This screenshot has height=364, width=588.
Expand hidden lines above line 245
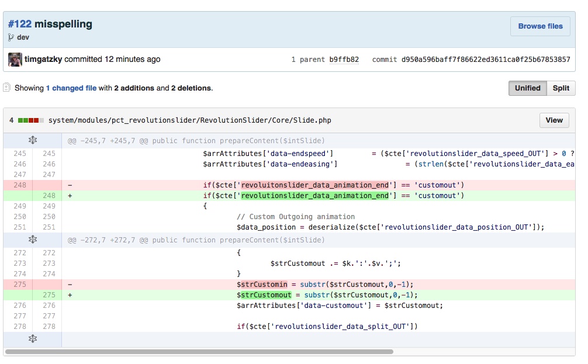click(33, 140)
